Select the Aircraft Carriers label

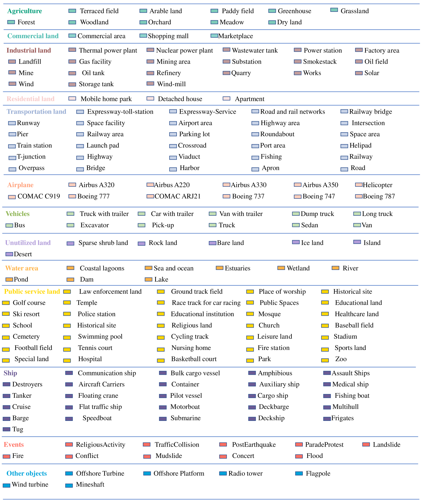pyautogui.click(x=102, y=384)
